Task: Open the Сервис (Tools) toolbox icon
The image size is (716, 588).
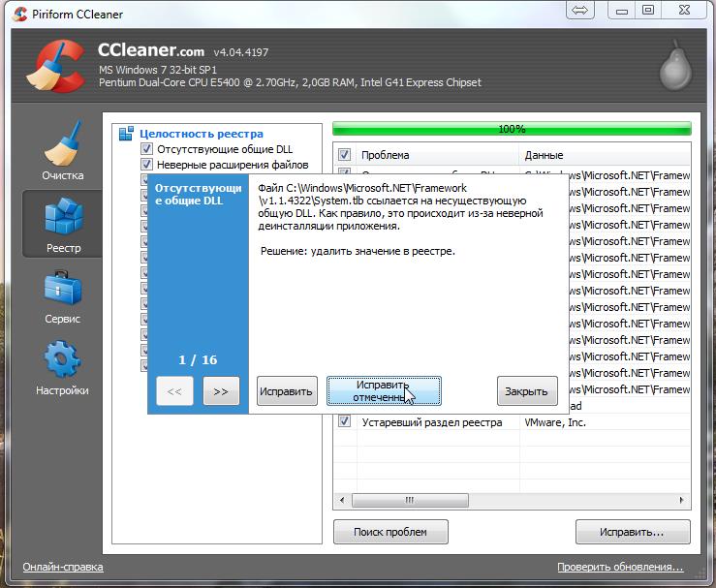Action: click(62, 290)
